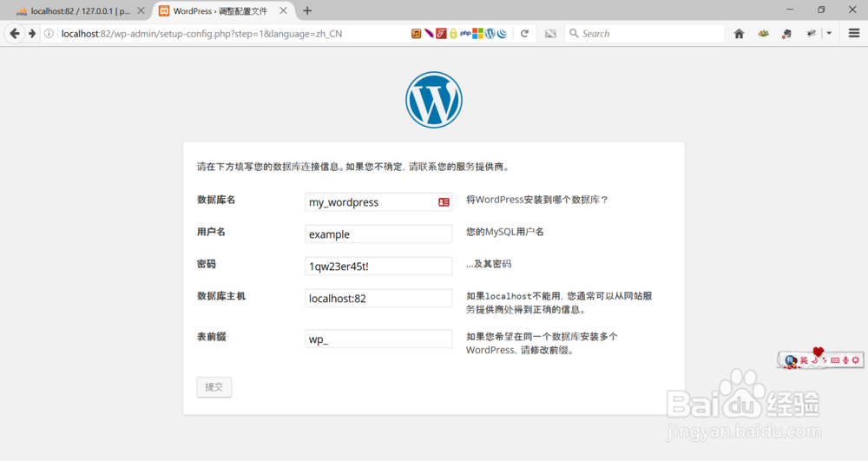This screenshot has width=868, height=461.
Task: Close the localhost:82 phpMyAdmin tab
Action: tap(141, 10)
